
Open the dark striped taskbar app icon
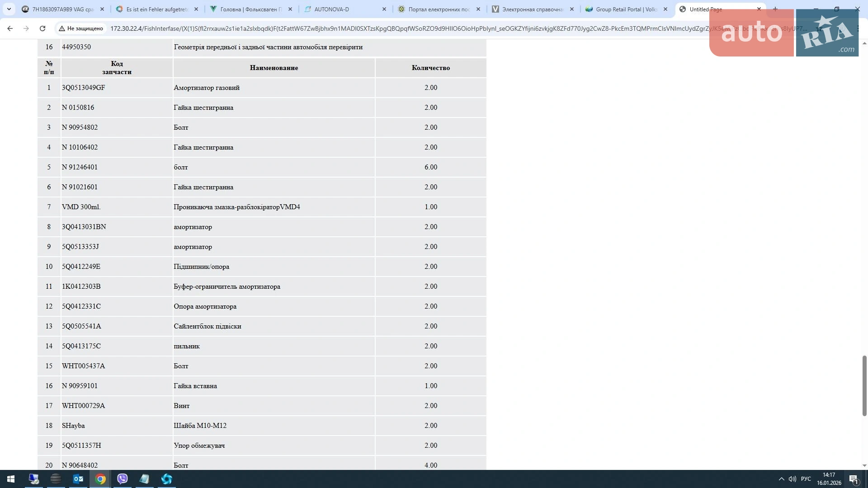[x=56, y=479]
